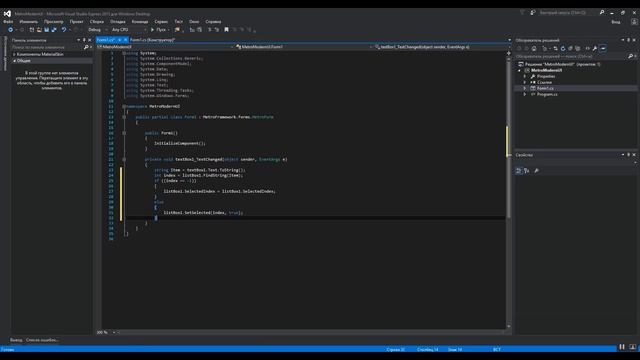Click the Properties panel property pages icon
The height and width of the screenshot is (360, 640).
point(536,171)
